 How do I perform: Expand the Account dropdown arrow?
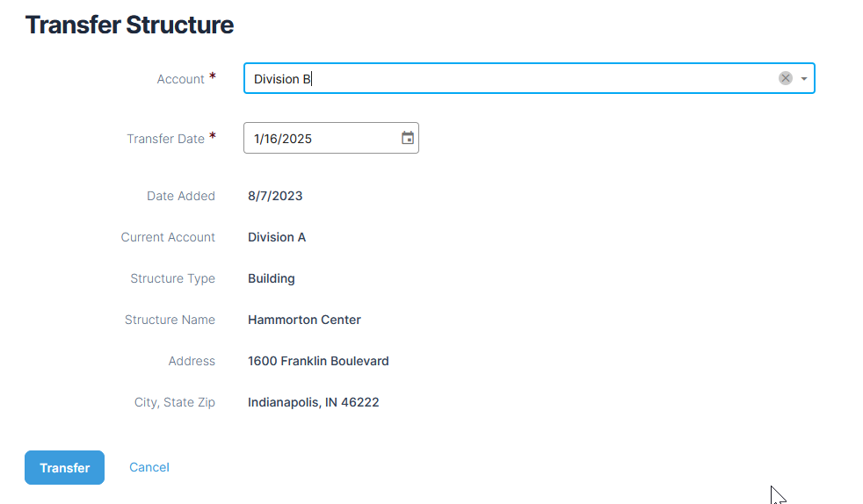[x=804, y=79]
